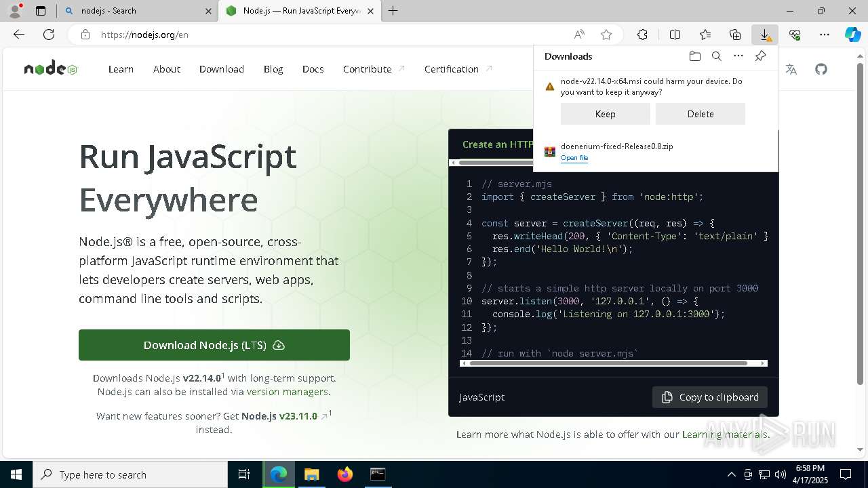Open the notifications action center
This screenshot has height=488, width=868.
(x=846, y=474)
